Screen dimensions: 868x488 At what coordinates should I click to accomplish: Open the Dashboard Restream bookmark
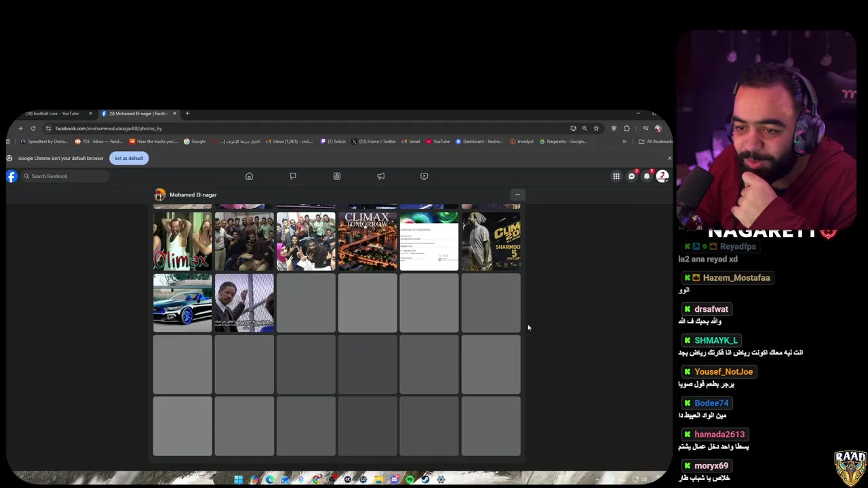click(x=479, y=142)
